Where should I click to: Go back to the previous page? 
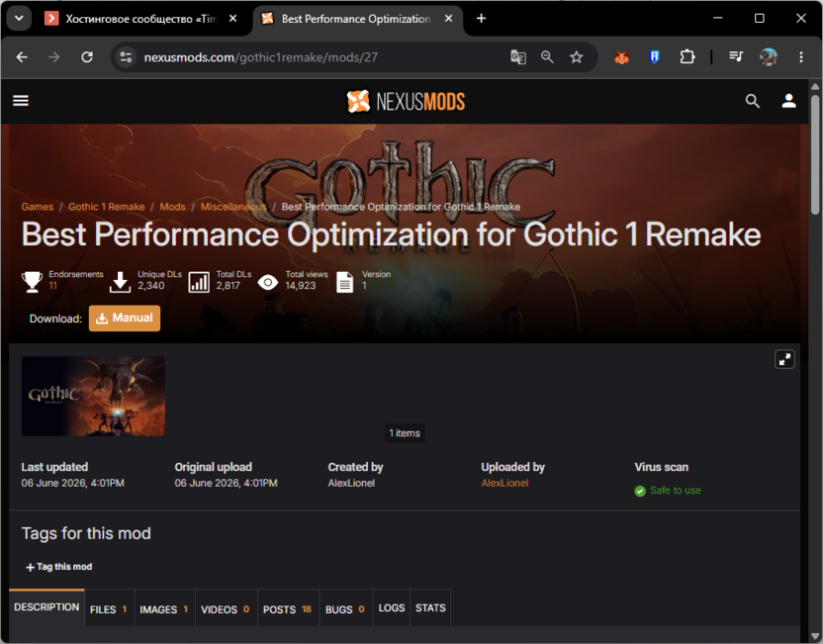[x=22, y=57]
